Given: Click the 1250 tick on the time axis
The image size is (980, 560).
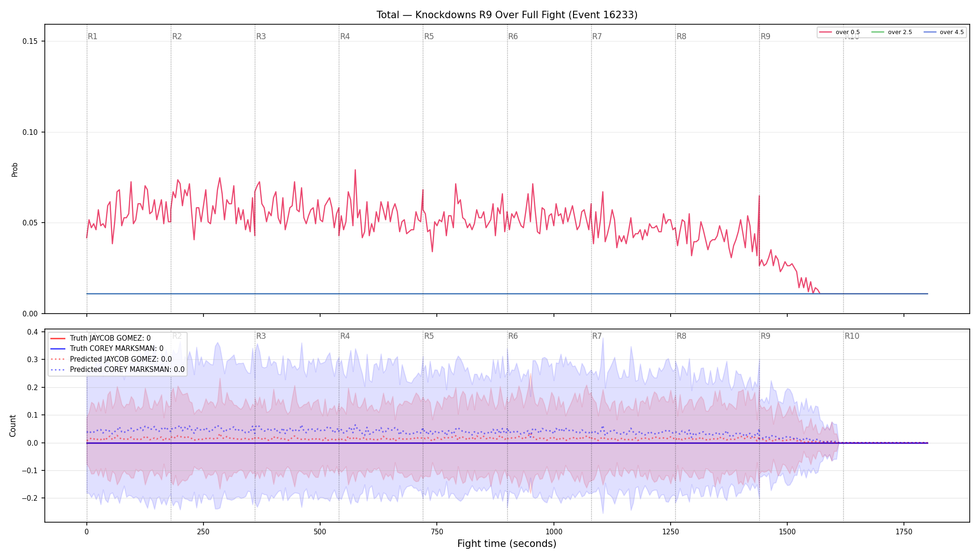Looking at the screenshot, I should [x=670, y=532].
